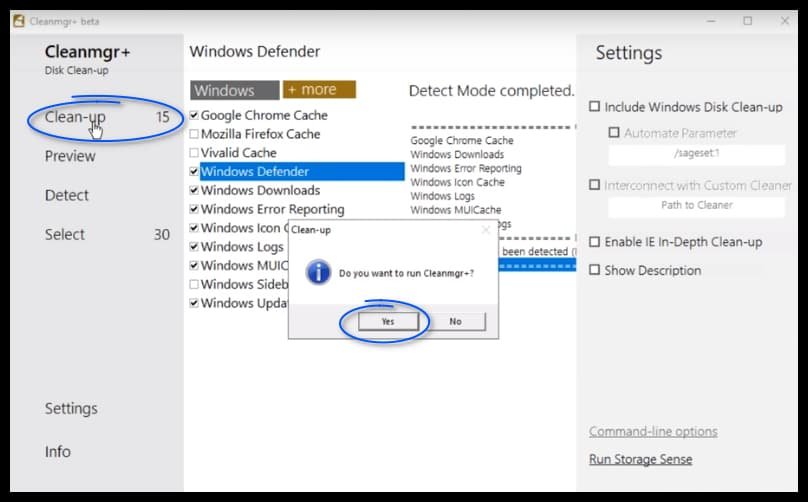Check the Mozilla Firefox Cache checkbox
Image resolution: width=808 pixels, height=502 pixels.
coord(194,134)
